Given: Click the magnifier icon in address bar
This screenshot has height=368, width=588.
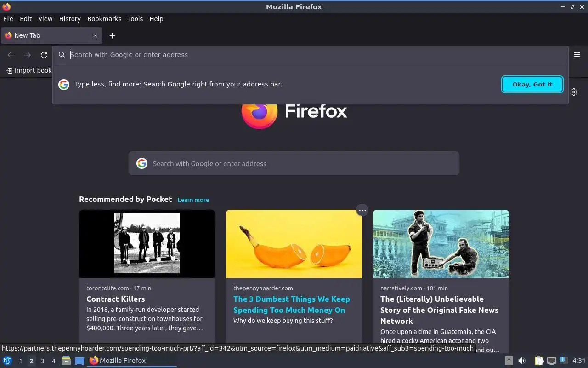Looking at the screenshot, I should [62, 55].
